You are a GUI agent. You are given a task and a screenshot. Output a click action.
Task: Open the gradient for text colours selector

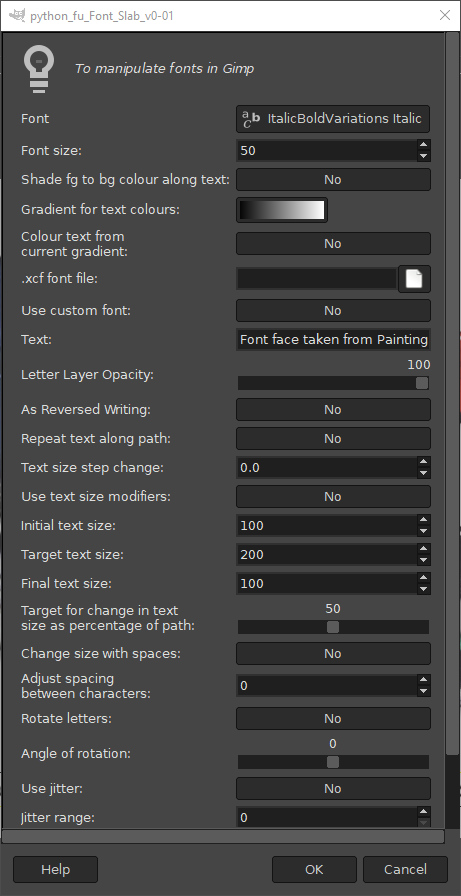click(282, 210)
